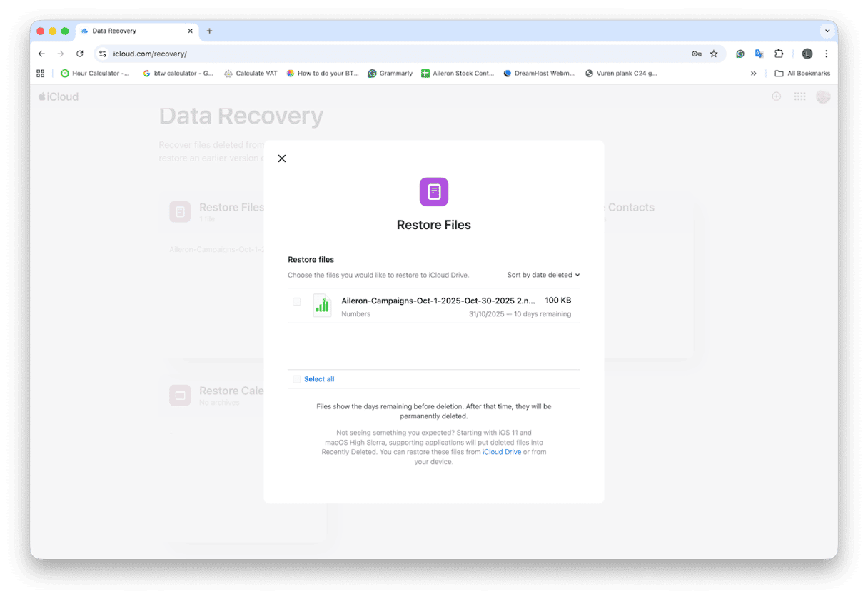Bookmark this page with star icon
The image size is (868, 599).
pos(714,54)
